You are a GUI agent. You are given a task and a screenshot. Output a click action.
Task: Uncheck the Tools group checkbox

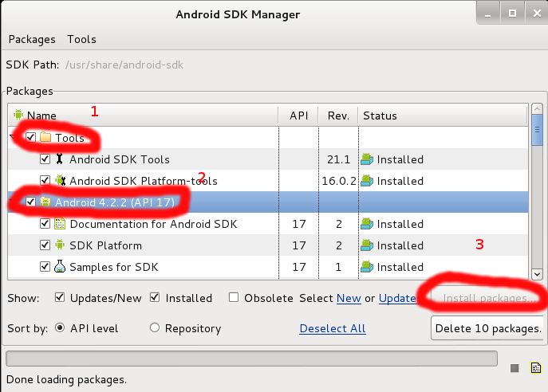pyautogui.click(x=31, y=137)
